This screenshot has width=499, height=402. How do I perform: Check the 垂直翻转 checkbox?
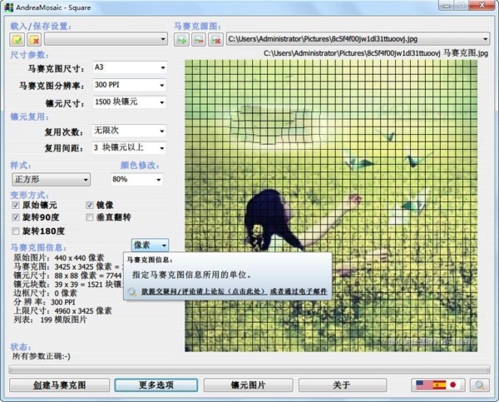pyautogui.click(x=89, y=217)
